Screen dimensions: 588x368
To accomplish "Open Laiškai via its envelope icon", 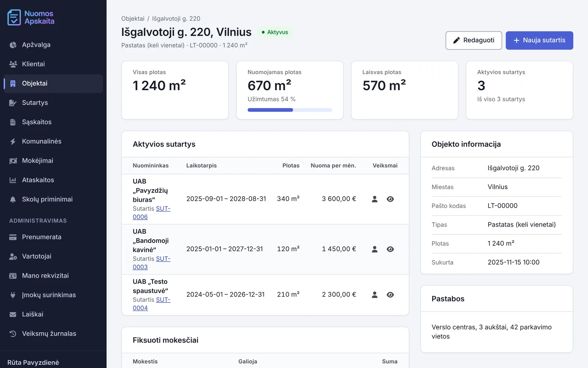I will 13,314.
